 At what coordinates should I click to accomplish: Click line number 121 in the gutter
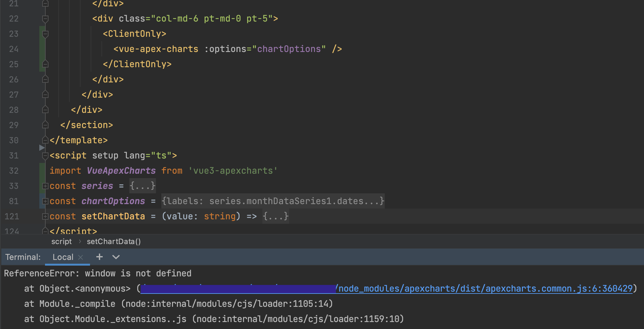(12, 216)
